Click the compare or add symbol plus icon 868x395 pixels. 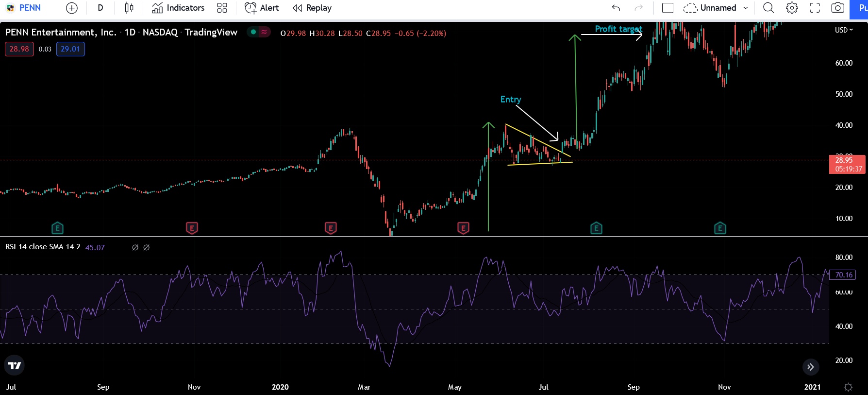71,8
